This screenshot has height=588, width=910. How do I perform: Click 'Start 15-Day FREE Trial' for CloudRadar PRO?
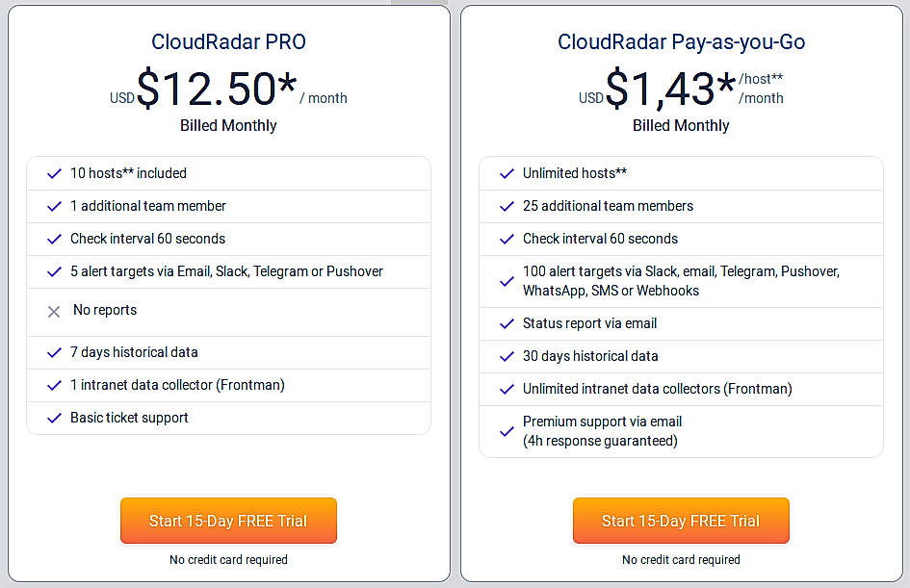click(228, 520)
